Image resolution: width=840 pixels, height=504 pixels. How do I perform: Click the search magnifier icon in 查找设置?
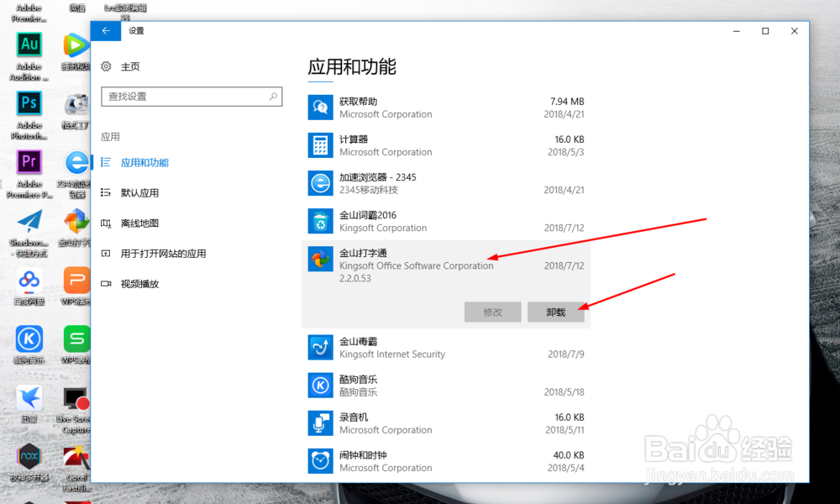273,97
